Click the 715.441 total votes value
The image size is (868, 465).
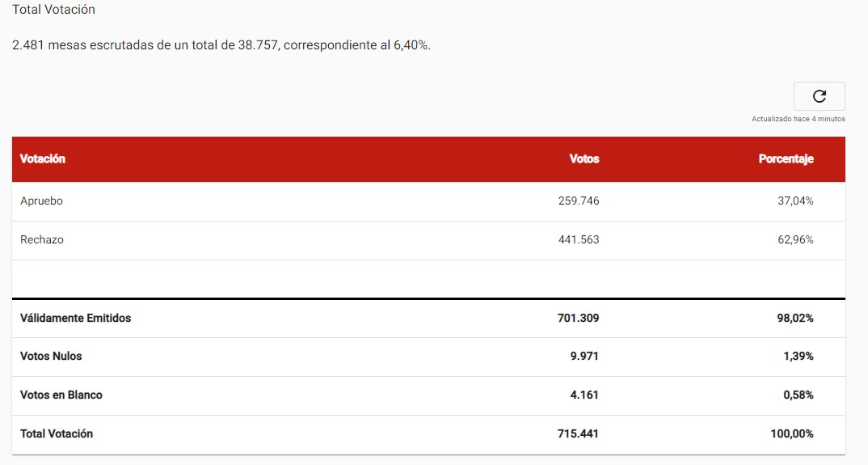tap(579, 434)
